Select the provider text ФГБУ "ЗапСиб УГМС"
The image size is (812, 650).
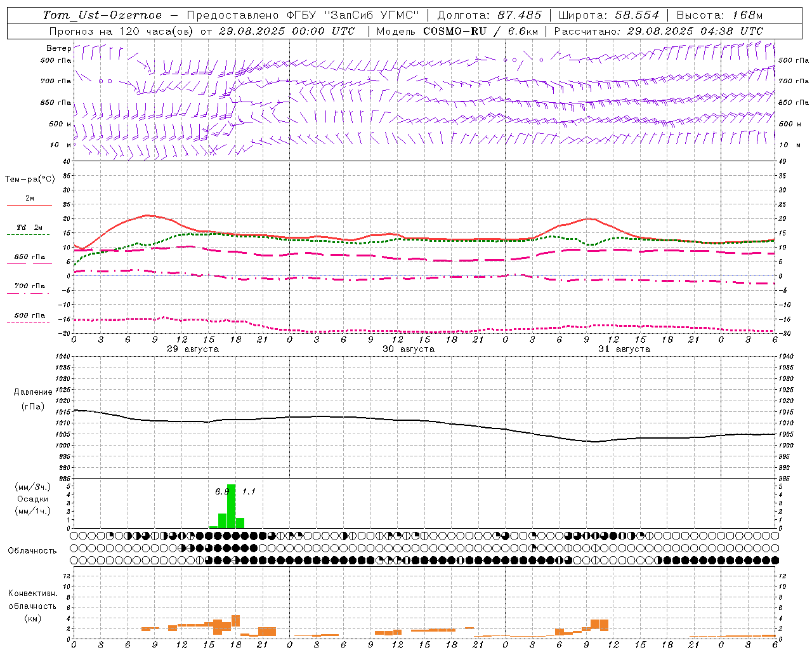pyautogui.click(x=353, y=15)
